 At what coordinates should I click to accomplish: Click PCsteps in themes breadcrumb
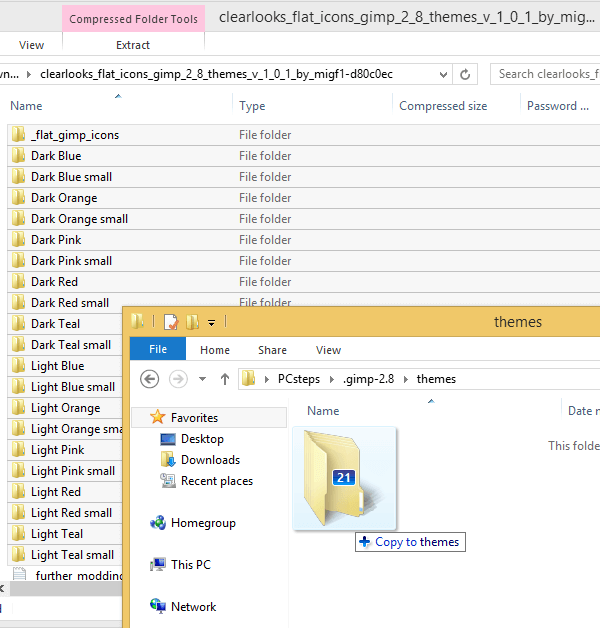click(x=299, y=379)
